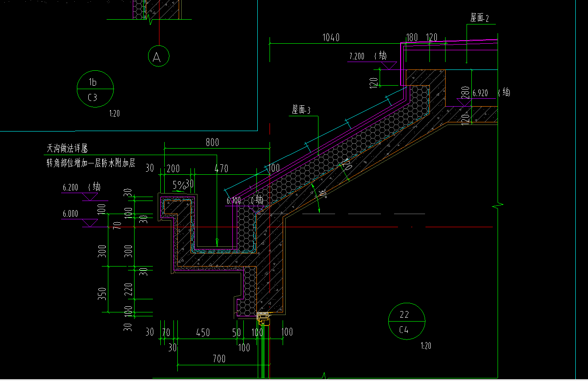Select the 6.000 elevation value

pos(70,214)
